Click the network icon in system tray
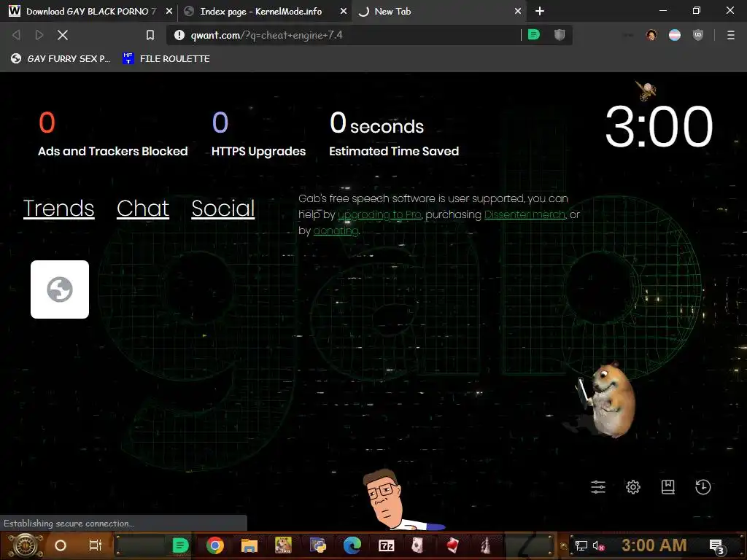This screenshot has width=747, height=560. [581, 545]
